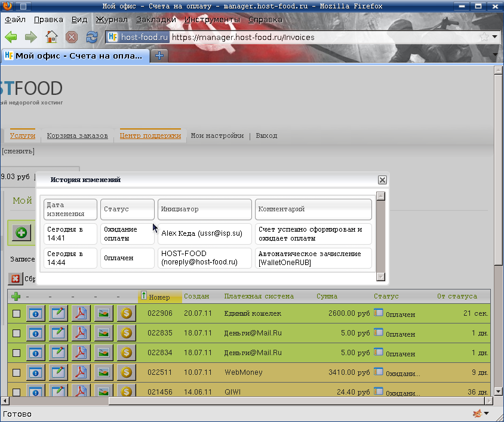Sort table by the Номер column
The height and width of the screenshot is (422, 504).
pos(159,297)
